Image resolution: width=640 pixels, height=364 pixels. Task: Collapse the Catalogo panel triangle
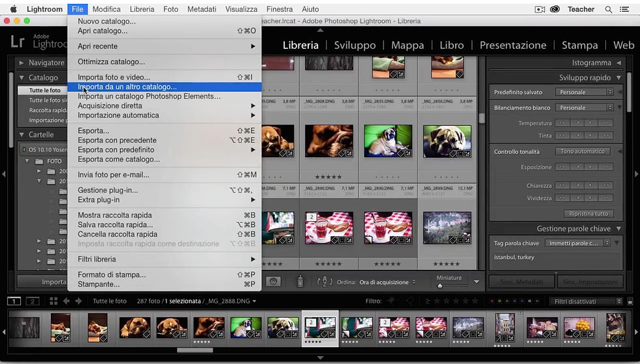[x=21, y=78]
